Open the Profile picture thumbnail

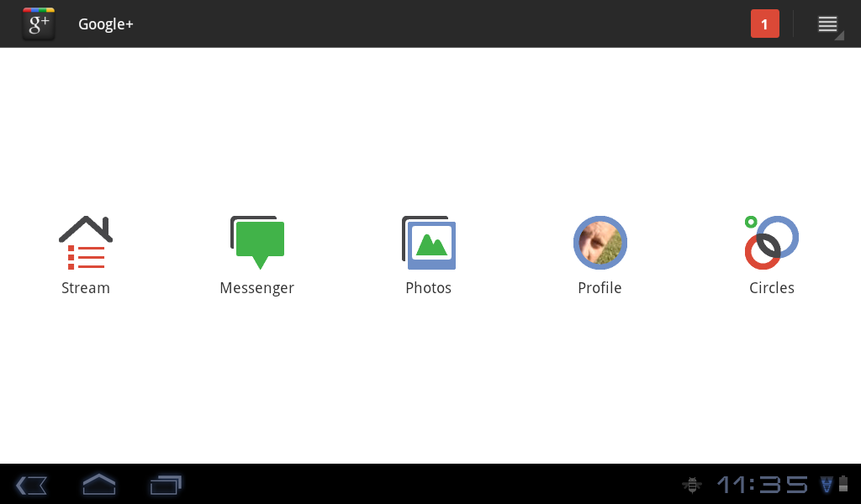point(600,243)
